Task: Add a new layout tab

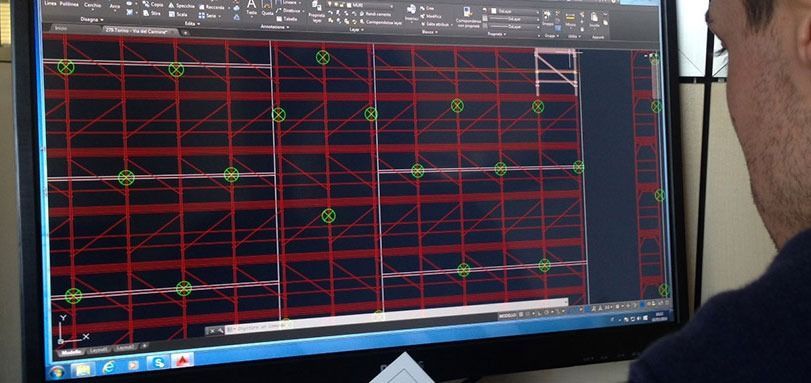Action: click(144, 345)
